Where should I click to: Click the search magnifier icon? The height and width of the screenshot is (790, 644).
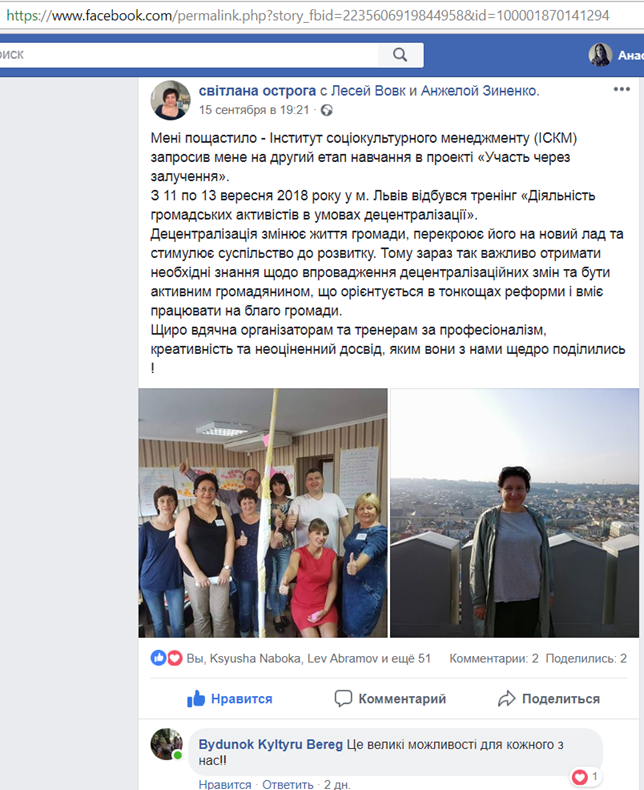point(400,55)
